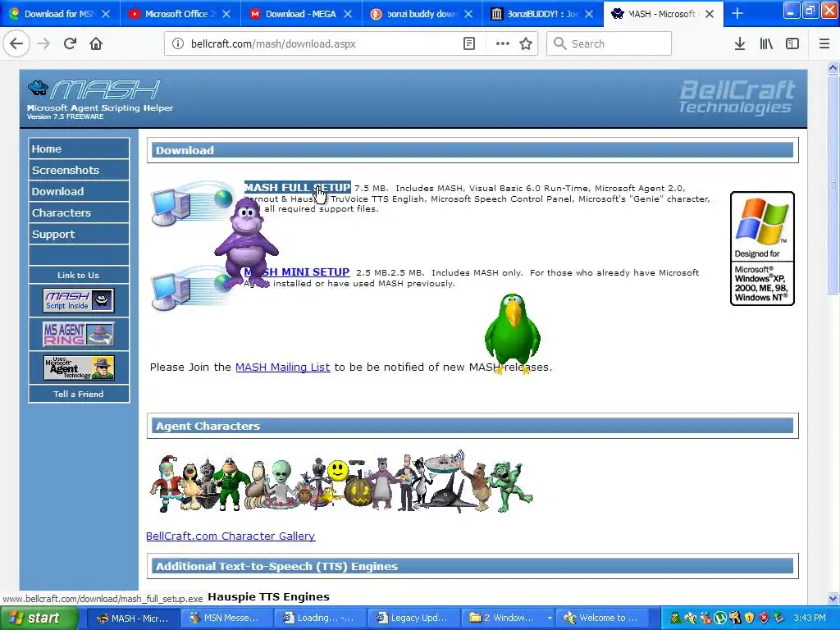This screenshot has width=840, height=630.
Task: Click the MASH Script Inside badge
Action: click(x=79, y=300)
